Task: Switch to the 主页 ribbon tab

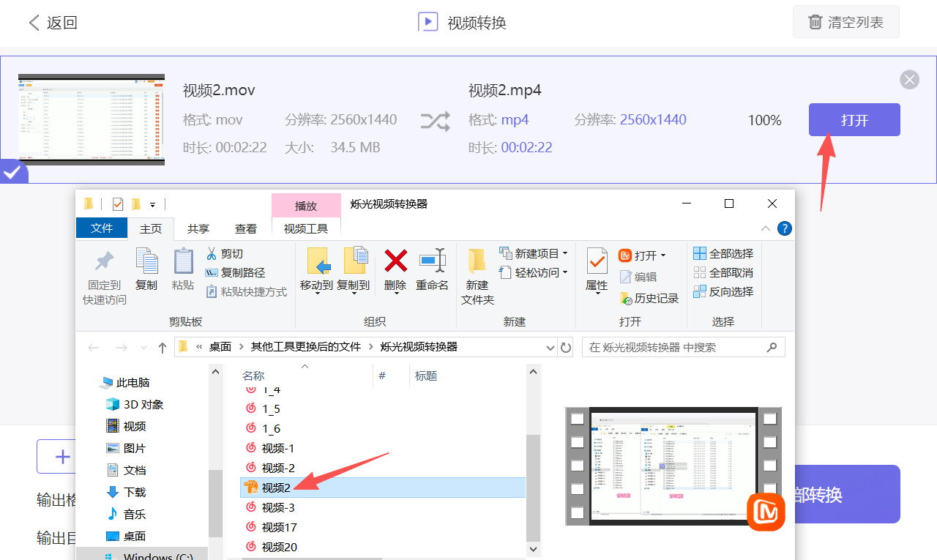Action: 151,228
